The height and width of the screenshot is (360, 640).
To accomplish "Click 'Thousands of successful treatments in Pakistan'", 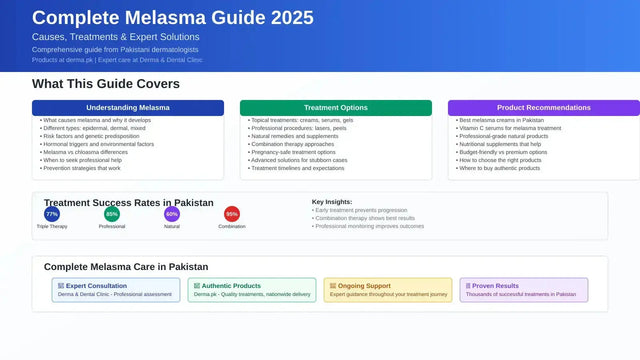I will coord(521,294).
